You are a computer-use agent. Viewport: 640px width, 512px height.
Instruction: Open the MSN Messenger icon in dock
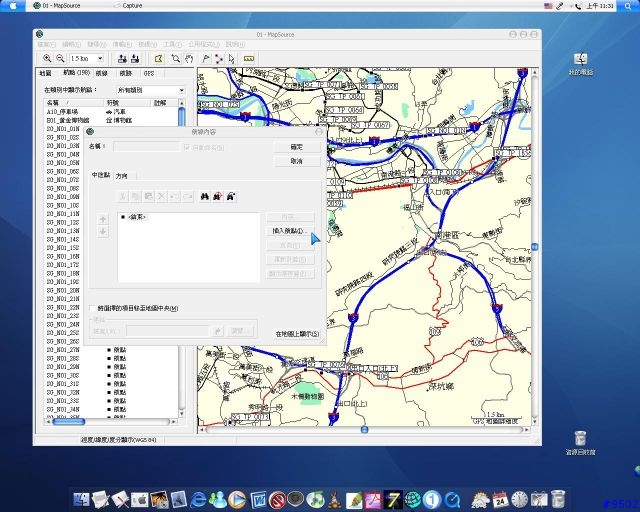point(218,499)
